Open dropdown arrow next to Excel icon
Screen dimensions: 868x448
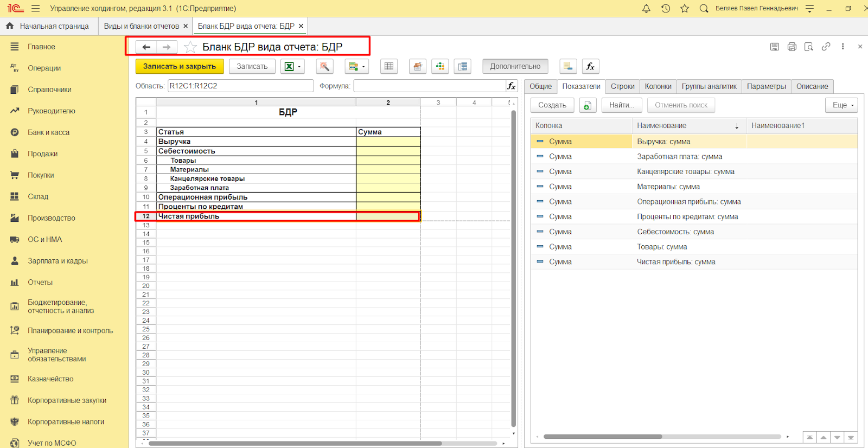299,67
